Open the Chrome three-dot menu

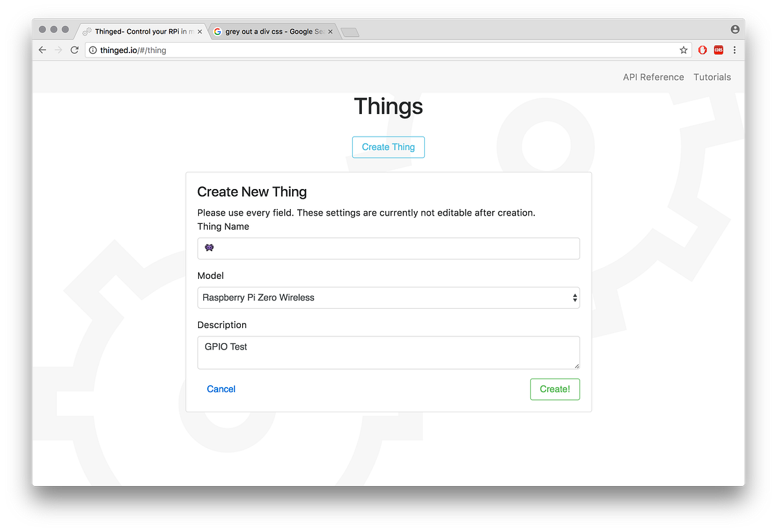point(734,50)
